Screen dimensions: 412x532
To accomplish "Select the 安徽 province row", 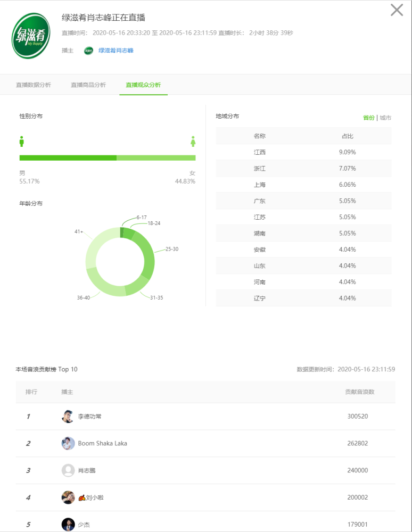I will point(303,250).
